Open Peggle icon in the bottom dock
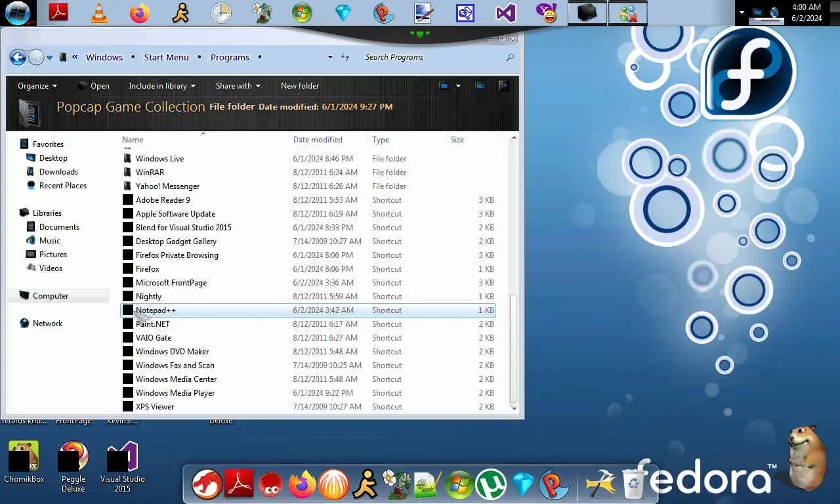 pos(554,485)
